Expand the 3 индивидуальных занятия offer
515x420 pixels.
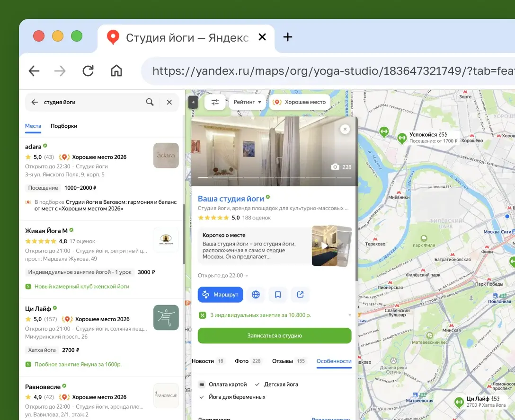pos(275,315)
